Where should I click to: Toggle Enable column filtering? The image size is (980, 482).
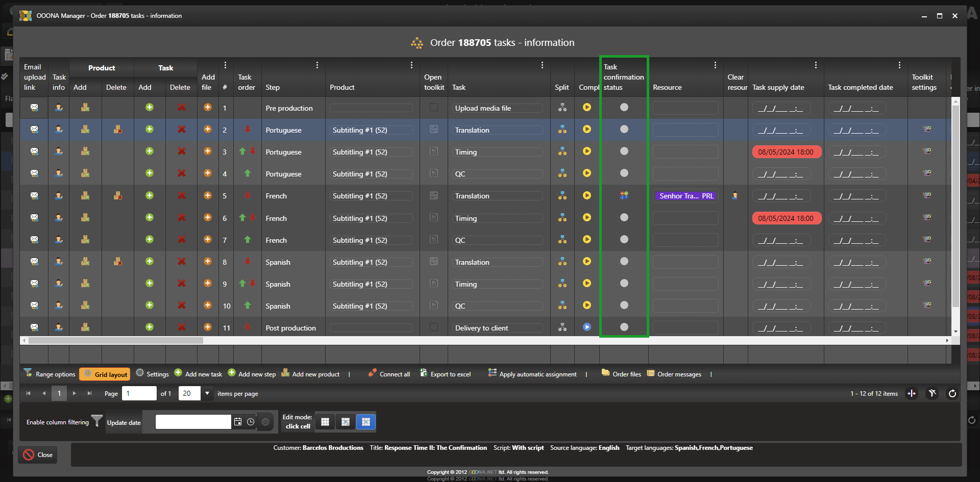tap(96, 421)
